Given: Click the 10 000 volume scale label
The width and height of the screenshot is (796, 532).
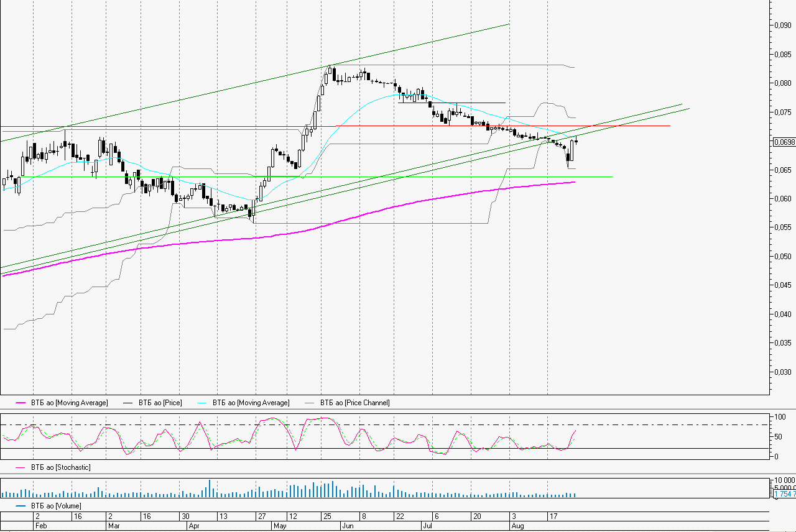Looking at the screenshot, I should [x=782, y=481].
